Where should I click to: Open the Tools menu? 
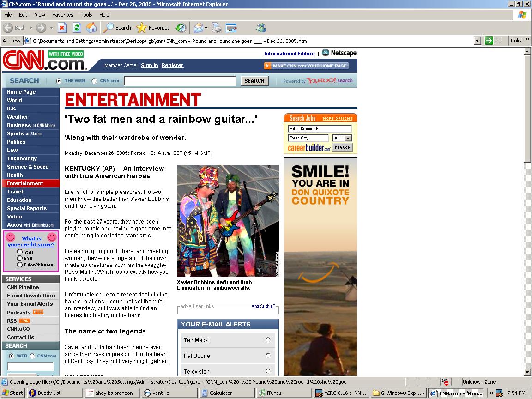coord(86,15)
